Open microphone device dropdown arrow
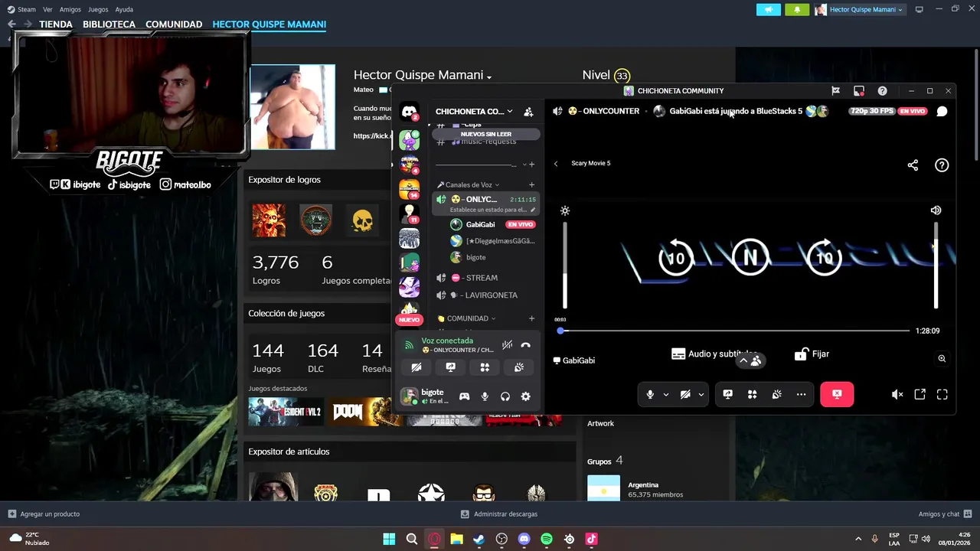 (x=665, y=394)
